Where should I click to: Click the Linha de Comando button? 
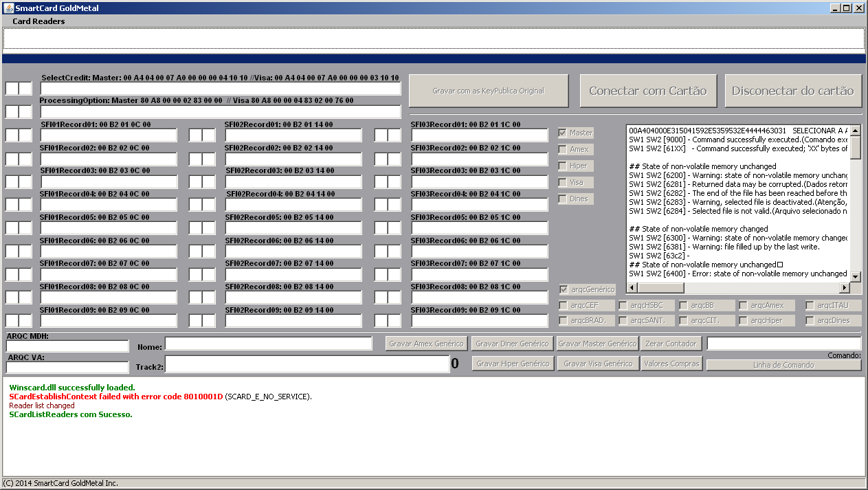point(783,365)
